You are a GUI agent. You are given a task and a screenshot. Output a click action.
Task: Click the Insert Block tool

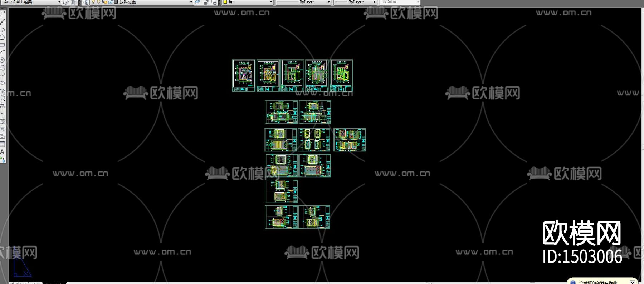pyautogui.click(x=3, y=98)
